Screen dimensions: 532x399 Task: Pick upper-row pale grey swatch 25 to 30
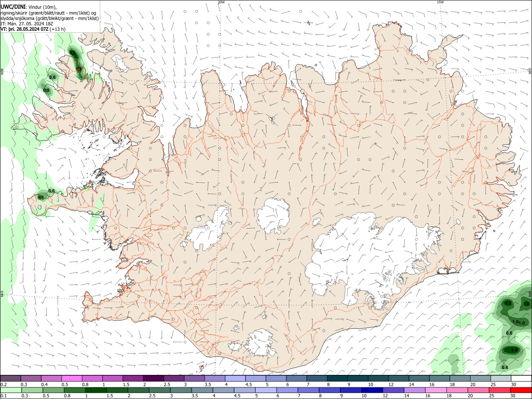click(x=500, y=378)
